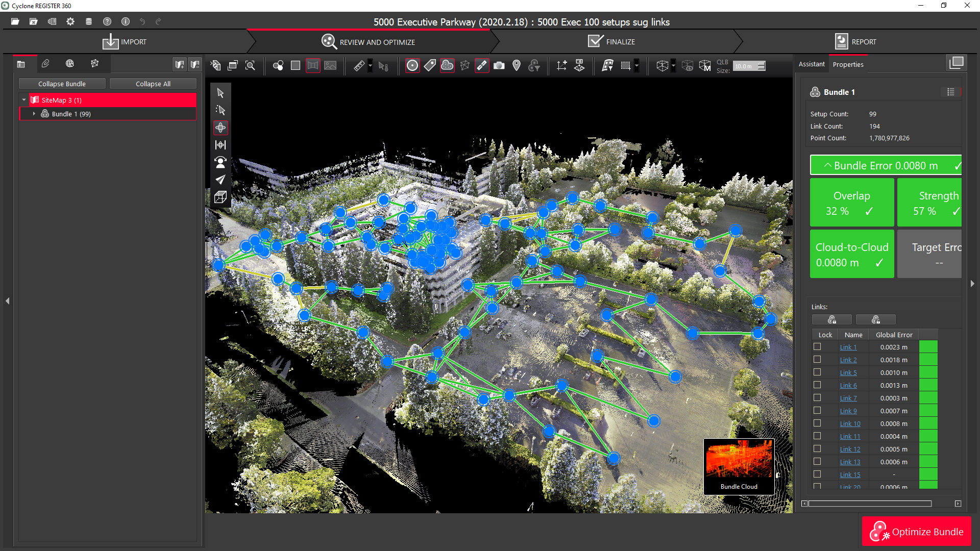Collapse the SiteMap 3 tree node
The height and width of the screenshot is (551, 980).
pyautogui.click(x=24, y=100)
